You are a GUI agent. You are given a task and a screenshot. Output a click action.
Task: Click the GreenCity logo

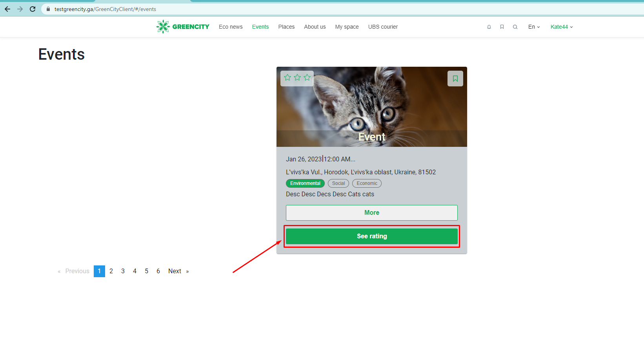183,27
